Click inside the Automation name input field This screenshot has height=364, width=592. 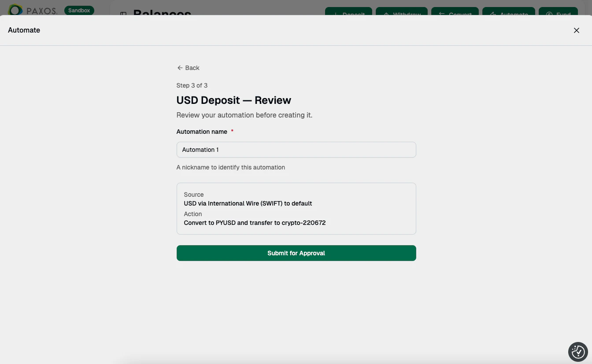coord(296,150)
